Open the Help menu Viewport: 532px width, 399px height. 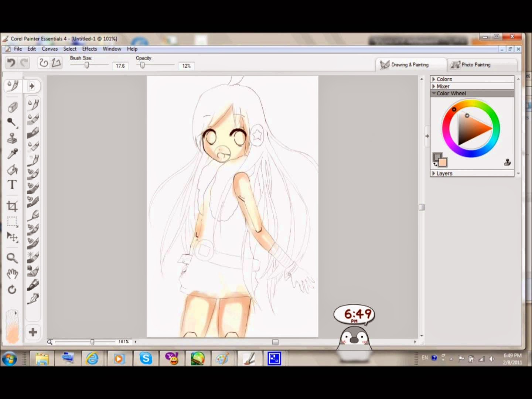pyautogui.click(x=132, y=49)
